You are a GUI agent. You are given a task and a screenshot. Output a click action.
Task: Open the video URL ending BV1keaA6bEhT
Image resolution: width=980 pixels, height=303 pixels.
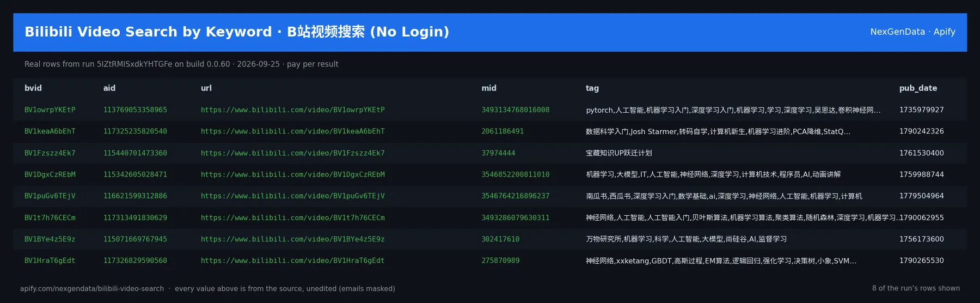pyautogui.click(x=293, y=131)
